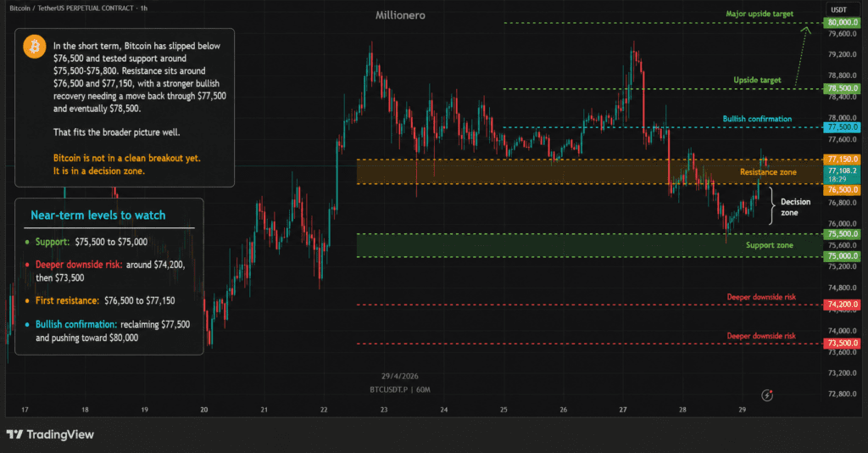Click date 27 on the time axis
The image size is (868, 453).
(x=623, y=409)
